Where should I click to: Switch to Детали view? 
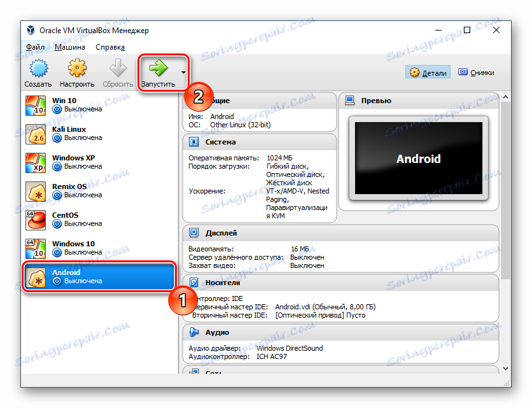click(428, 73)
